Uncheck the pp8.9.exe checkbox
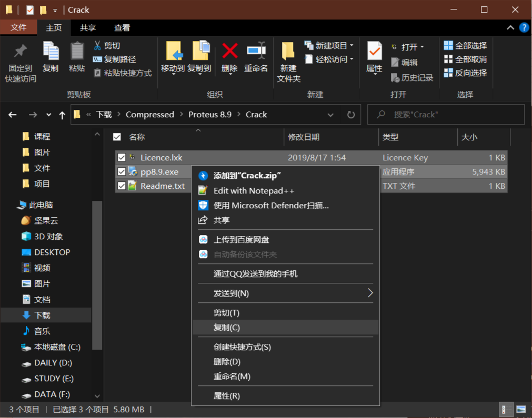The image size is (532, 418). pos(122,172)
